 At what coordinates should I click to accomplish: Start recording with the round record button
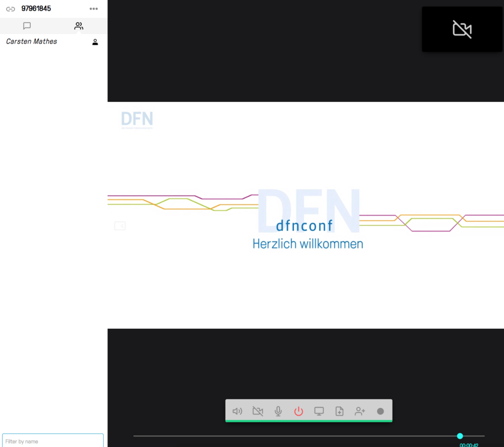point(380,411)
